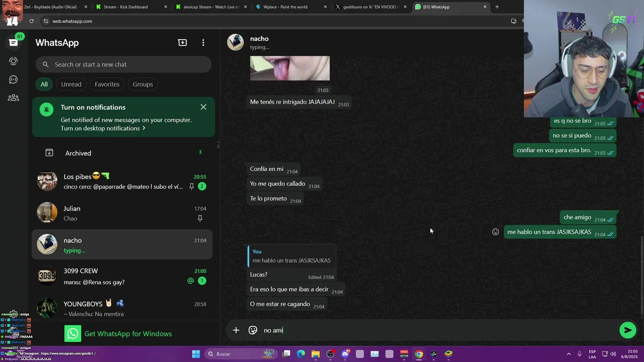Click the quoted reply 'me hablo un trans'
Screen dimensions: 644x362
click(291, 256)
